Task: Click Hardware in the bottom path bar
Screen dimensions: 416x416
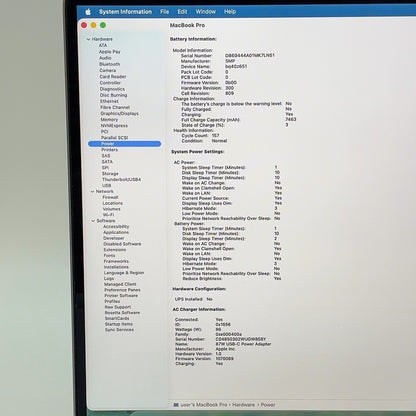Action: click(x=243, y=405)
